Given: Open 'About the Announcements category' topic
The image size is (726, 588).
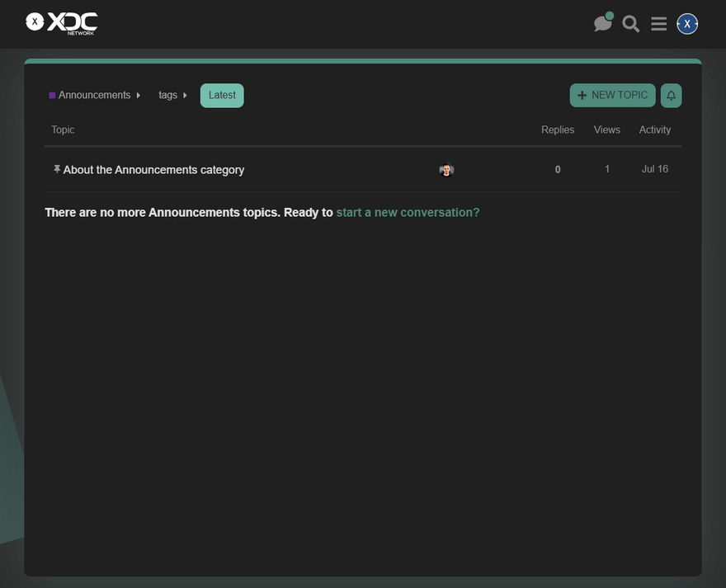Looking at the screenshot, I should [153, 170].
